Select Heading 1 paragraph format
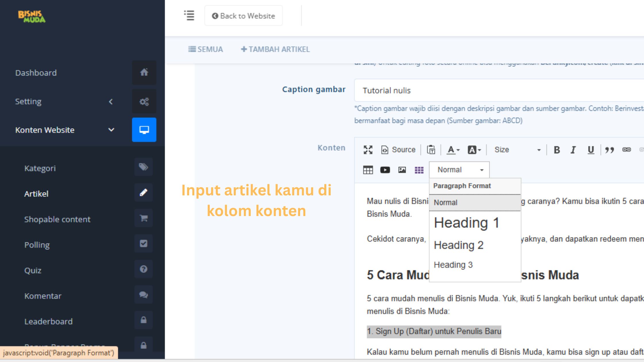Screen dimensions: 644x362 pos(475,223)
